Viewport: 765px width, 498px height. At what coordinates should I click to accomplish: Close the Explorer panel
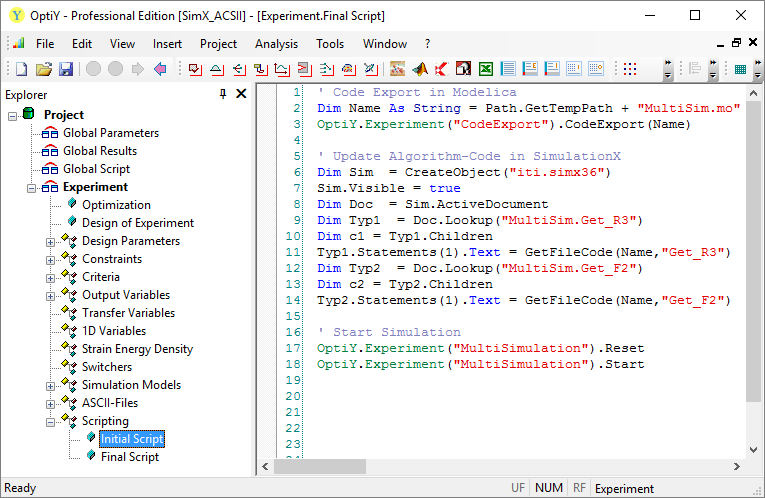(x=241, y=94)
